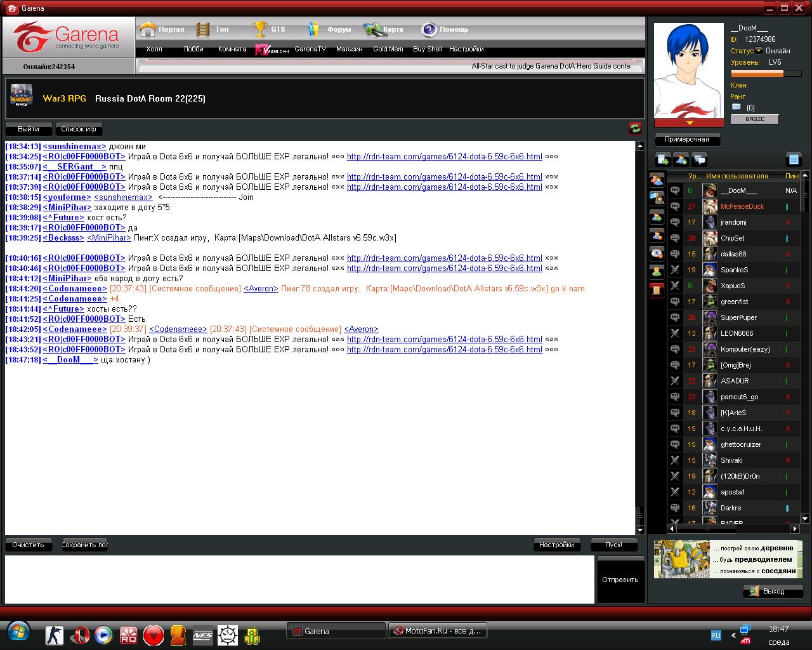Open the GTS trophy icon
Image resolution: width=812 pixels, height=650 pixels.
[260, 29]
